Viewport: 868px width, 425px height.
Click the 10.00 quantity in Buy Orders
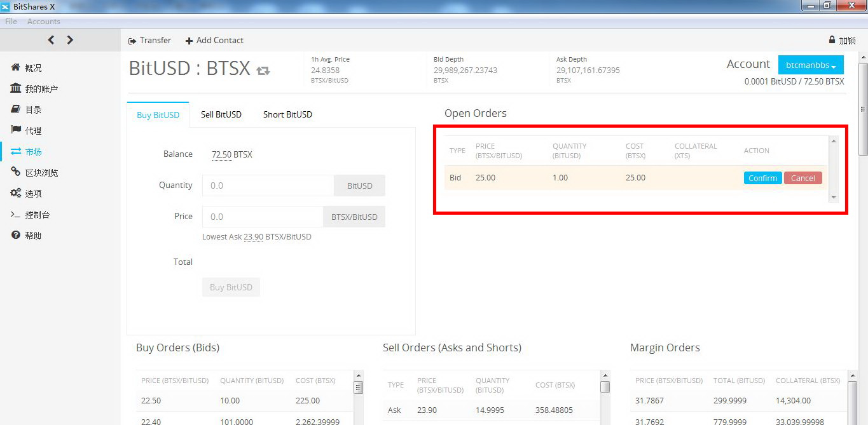click(x=230, y=401)
